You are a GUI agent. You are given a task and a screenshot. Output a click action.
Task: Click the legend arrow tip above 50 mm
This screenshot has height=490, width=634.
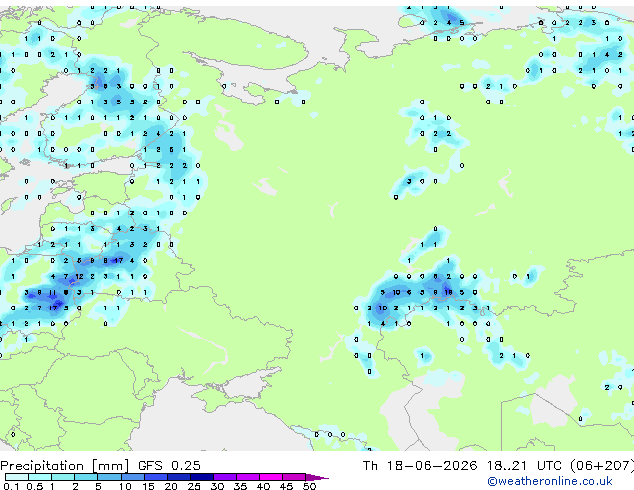[317, 477]
